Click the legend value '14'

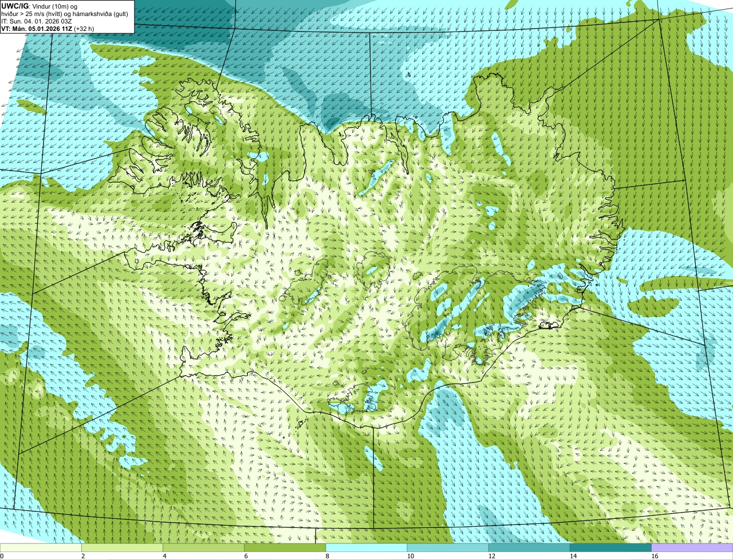573,556
